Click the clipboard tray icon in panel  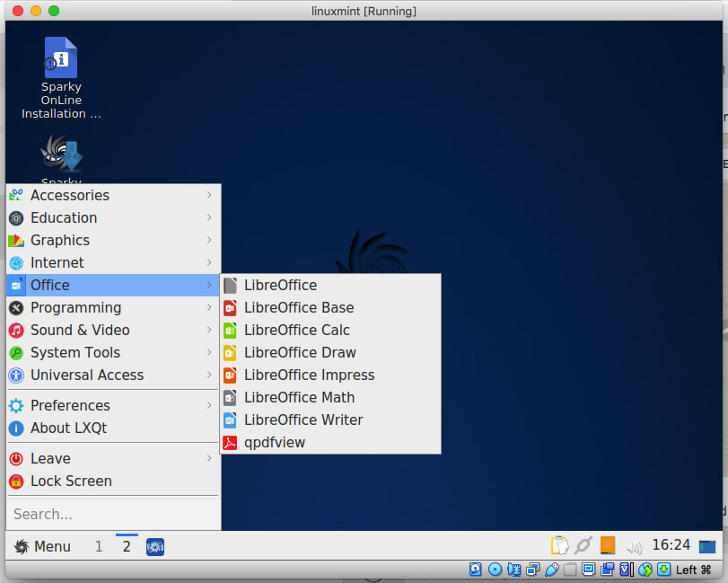coord(559,545)
